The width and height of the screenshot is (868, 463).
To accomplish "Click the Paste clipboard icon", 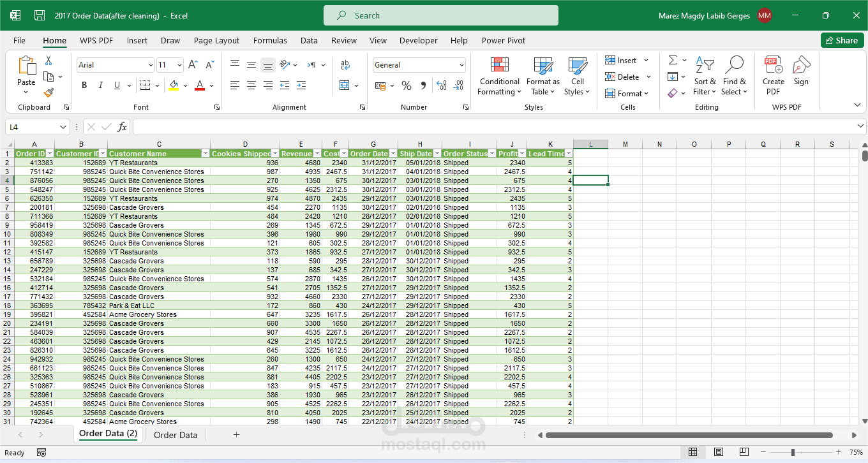I will point(26,66).
